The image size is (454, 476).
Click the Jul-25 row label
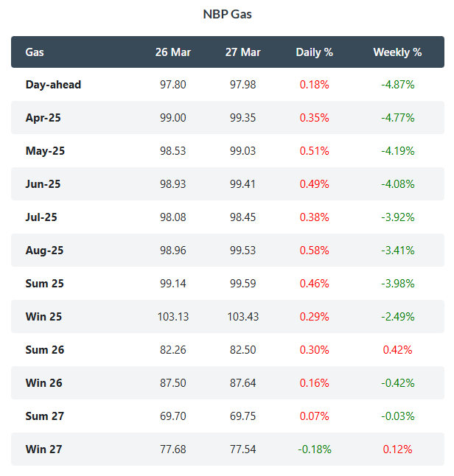(41, 217)
